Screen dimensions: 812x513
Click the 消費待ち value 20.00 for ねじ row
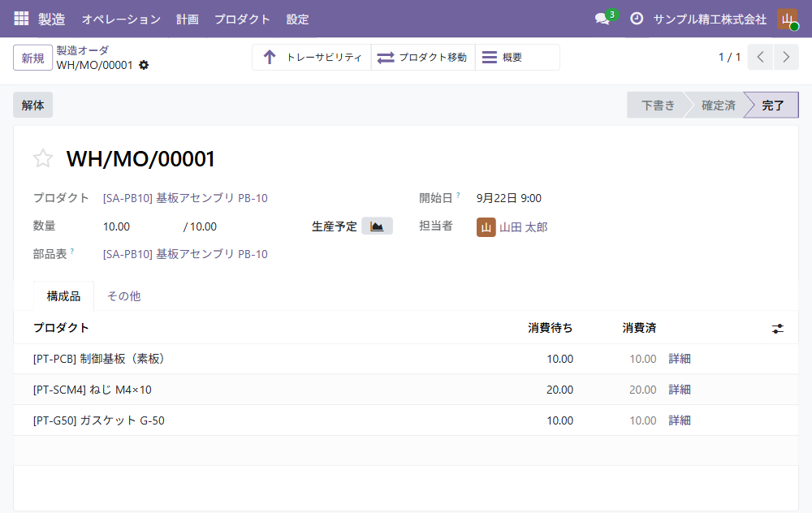click(559, 390)
